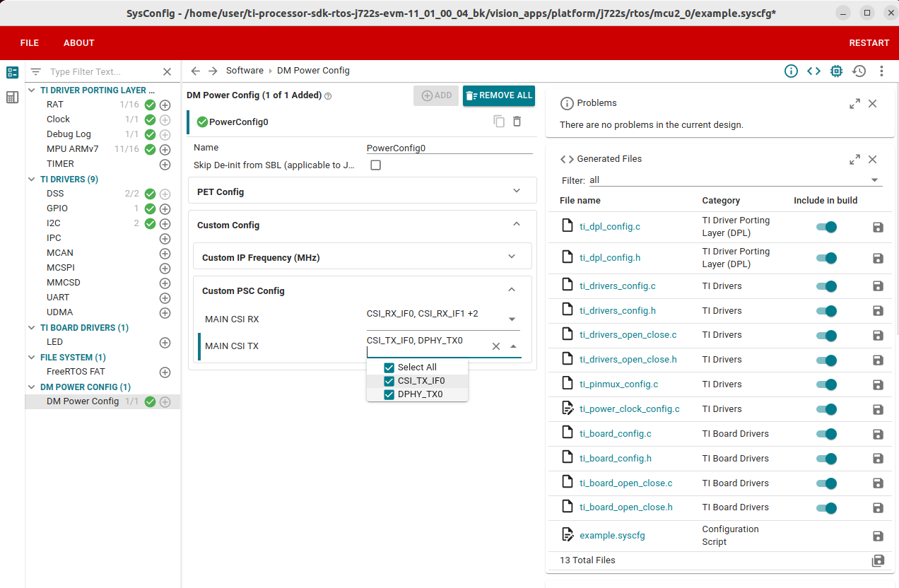The image size is (899, 588).
Task: Add a UART instance with plus icon
Action: [x=165, y=298]
